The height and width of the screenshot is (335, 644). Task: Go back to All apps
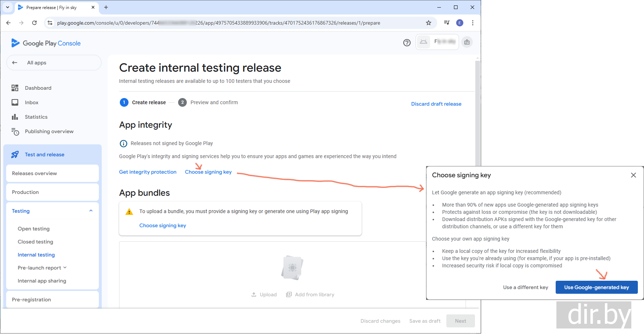click(37, 63)
